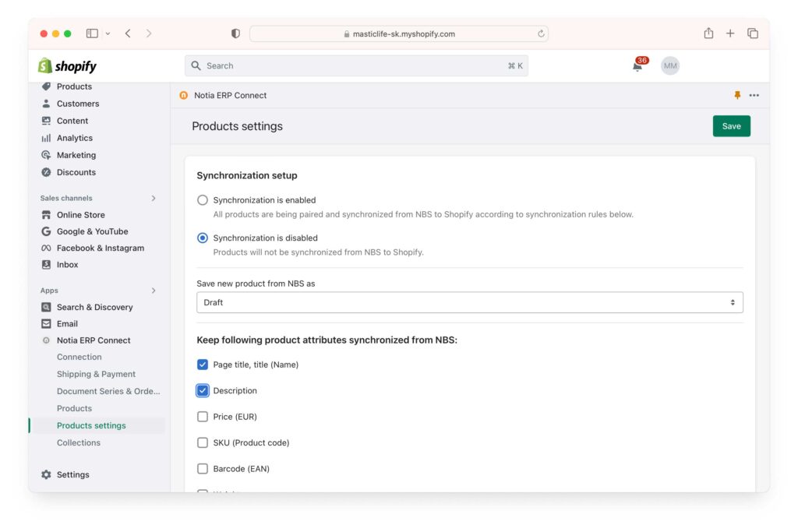This screenshot has height=532, width=798.
Task: Go forward in Safari
Action: tap(149, 33)
